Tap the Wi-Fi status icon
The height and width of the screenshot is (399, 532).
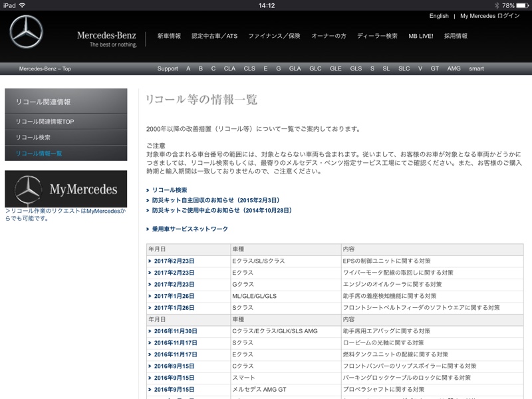point(22,5)
